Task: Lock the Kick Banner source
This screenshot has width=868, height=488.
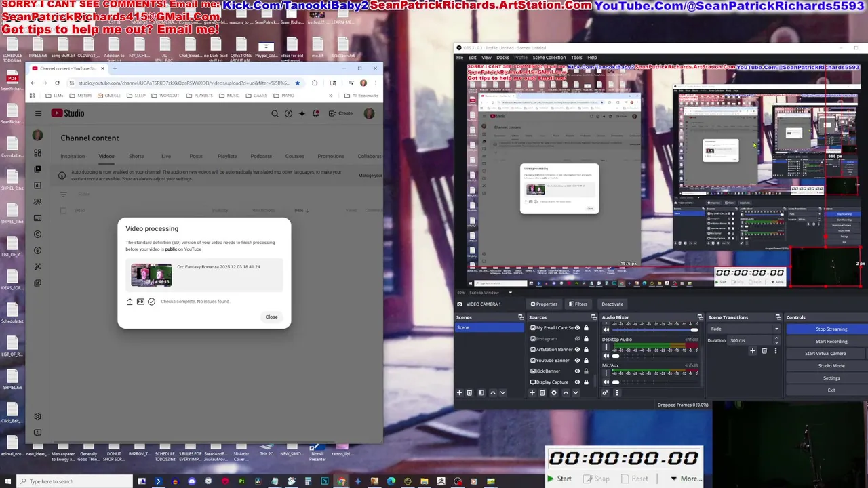Action: click(x=586, y=371)
